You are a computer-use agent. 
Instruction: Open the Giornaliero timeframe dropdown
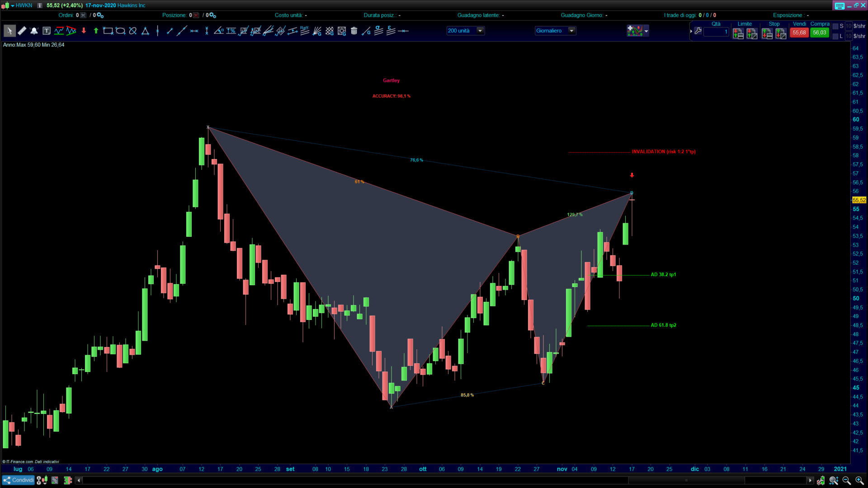point(571,31)
